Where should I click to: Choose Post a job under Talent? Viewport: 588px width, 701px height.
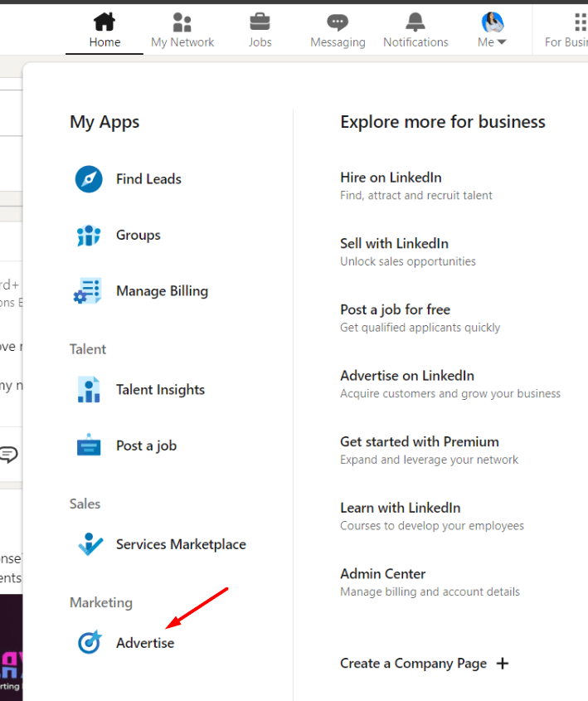(x=146, y=445)
